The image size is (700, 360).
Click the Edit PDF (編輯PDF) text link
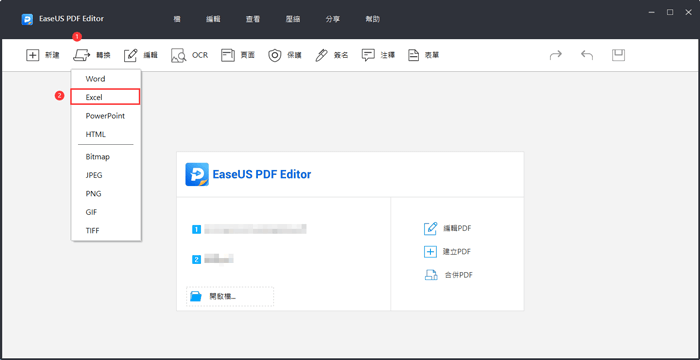(x=457, y=228)
